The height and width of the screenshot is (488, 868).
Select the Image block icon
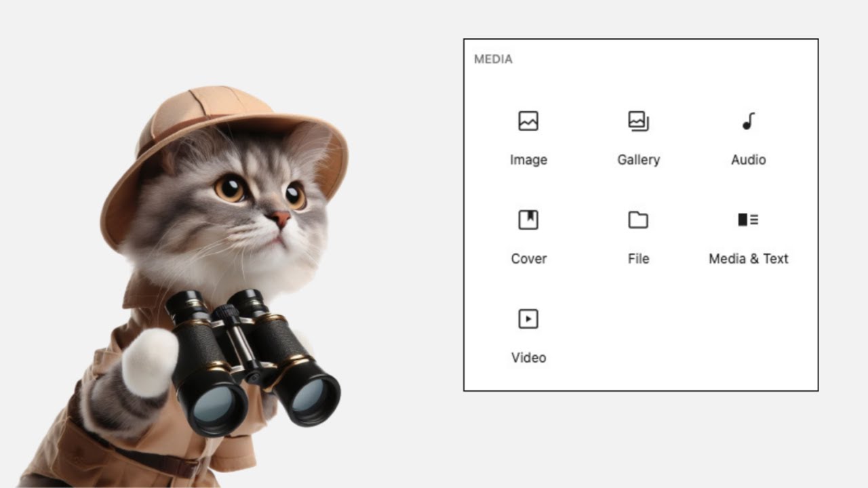click(x=528, y=121)
